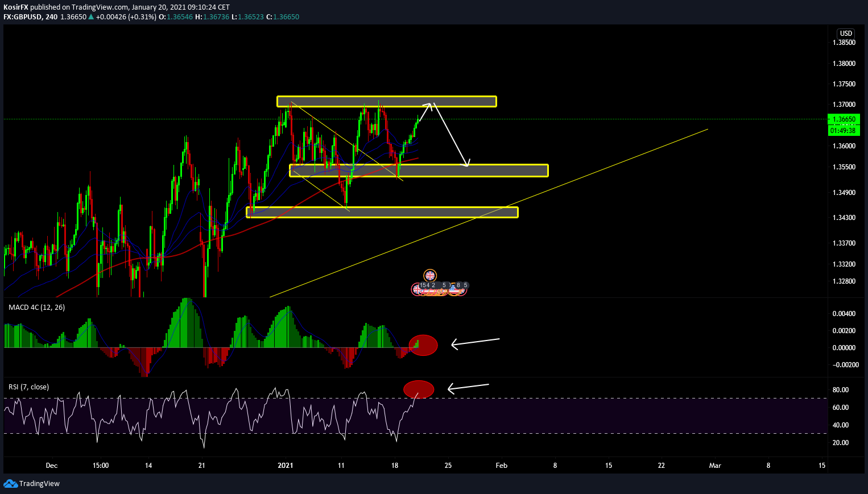Click the 1.34900 price axis label
This screenshot has width=868, height=494.
pos(844,193)
